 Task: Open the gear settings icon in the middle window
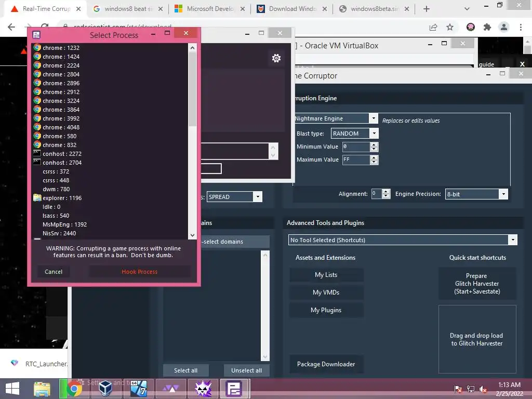coord(276,58)
